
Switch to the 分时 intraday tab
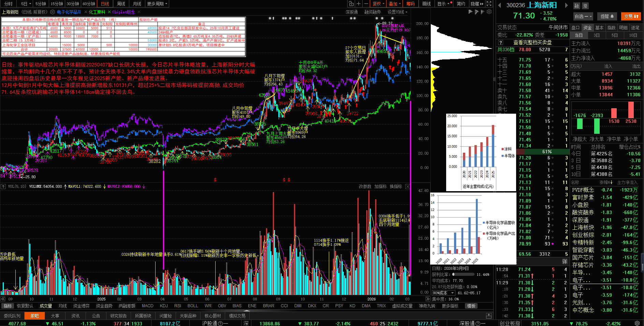(x=8, y=4)
